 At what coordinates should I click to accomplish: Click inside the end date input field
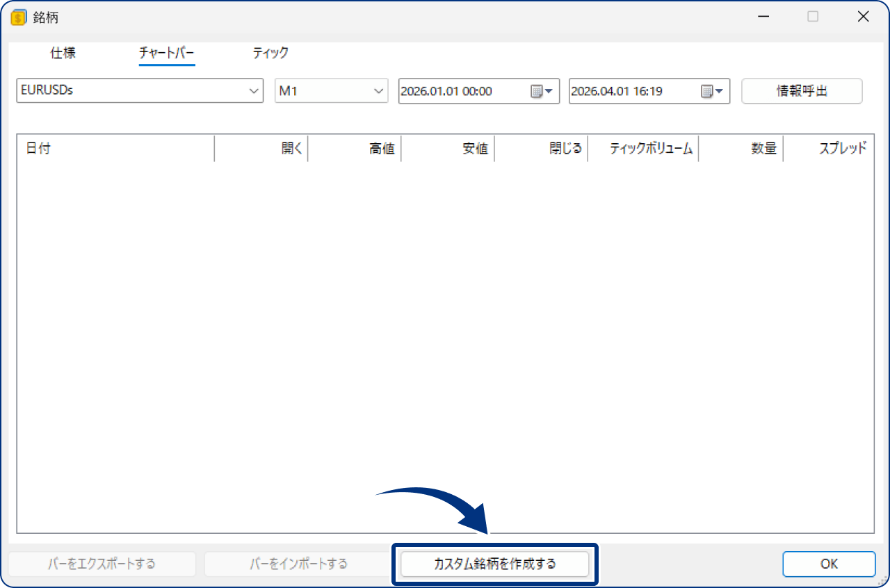coord(626,91)
